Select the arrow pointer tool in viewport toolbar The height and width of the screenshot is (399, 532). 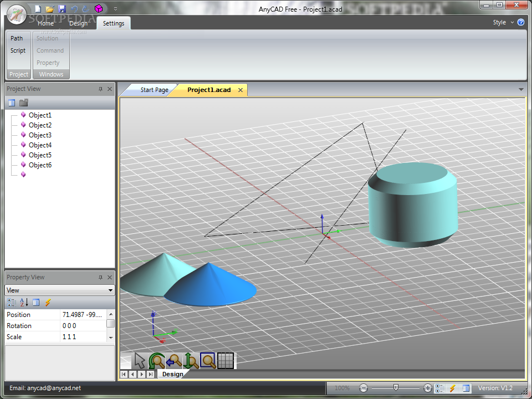coord(140,361)
